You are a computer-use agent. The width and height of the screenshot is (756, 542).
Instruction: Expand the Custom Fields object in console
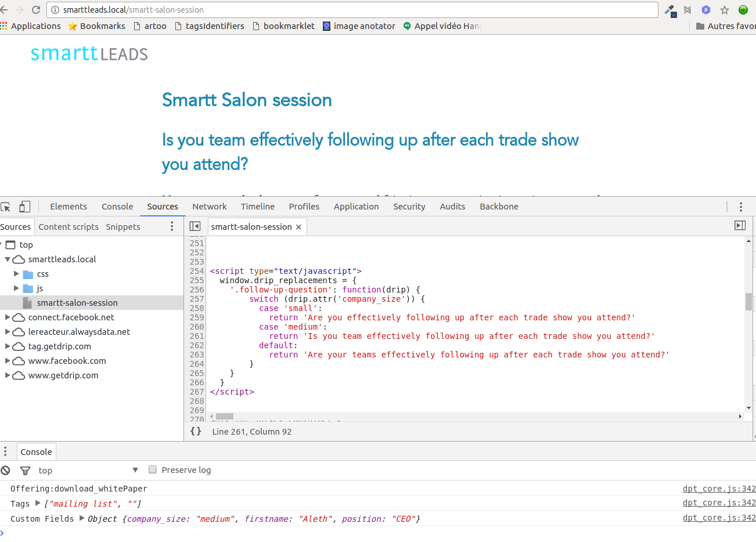pyautogui.click(x=82, y=518)
